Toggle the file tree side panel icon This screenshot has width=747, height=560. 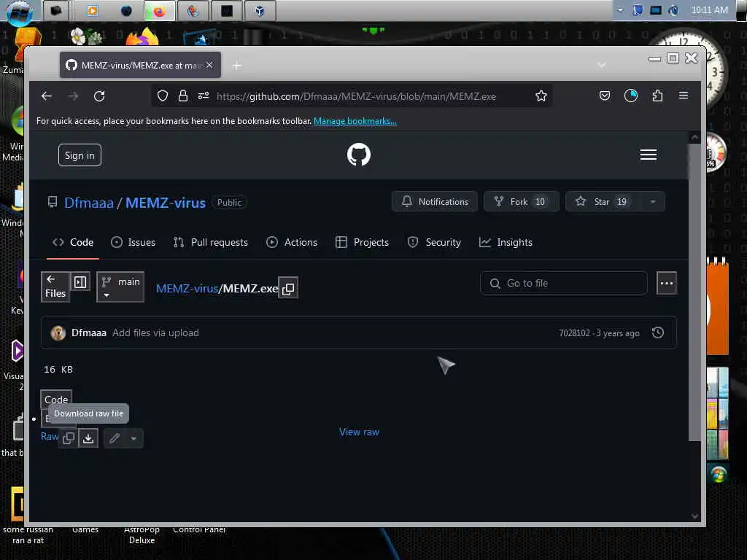click(80, 282)
